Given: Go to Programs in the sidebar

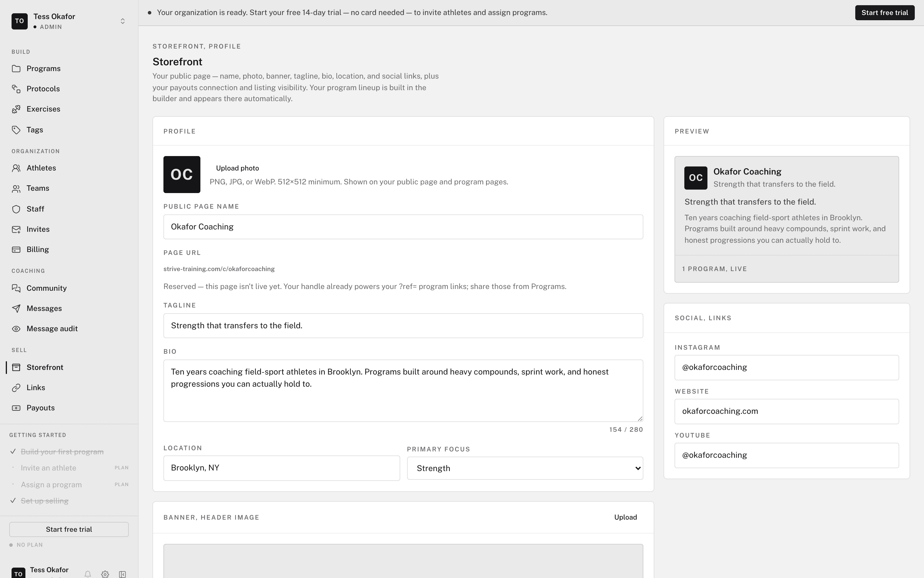Looking at the screenshot, I should click(43, 68).
